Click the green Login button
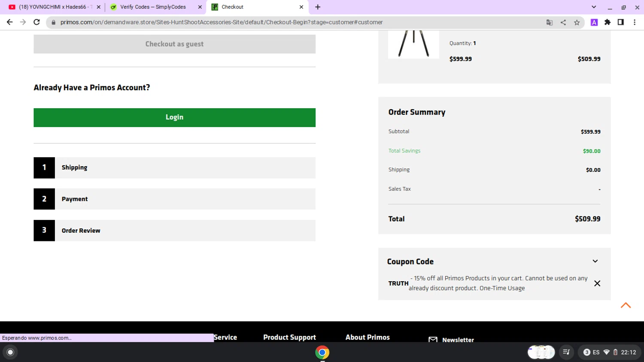Viewport: 644px width, 362px height. click(174, 117)
